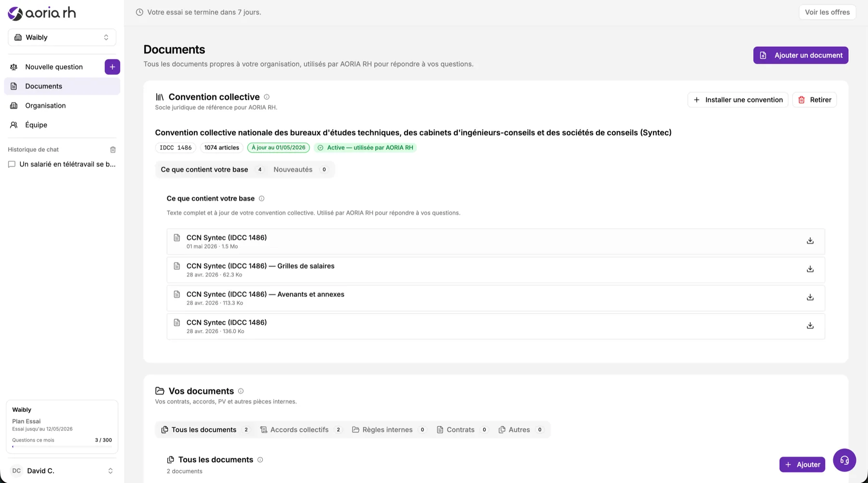Open the Équipe page
Viewport: 868px width, 483px height.
[62, 125]
